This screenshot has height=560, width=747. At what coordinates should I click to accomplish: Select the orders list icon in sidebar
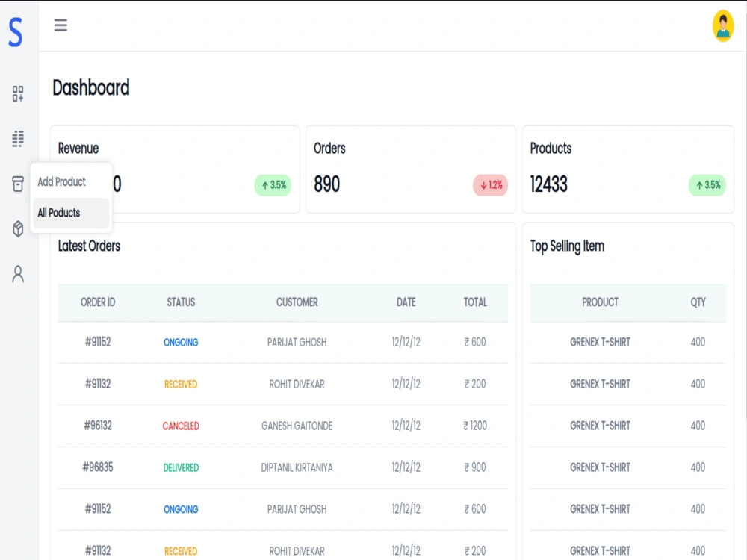pos(16,139)
